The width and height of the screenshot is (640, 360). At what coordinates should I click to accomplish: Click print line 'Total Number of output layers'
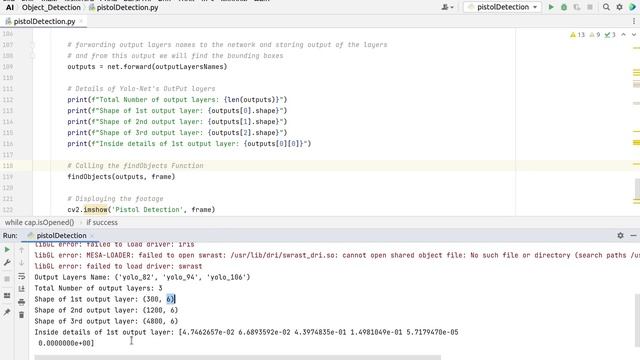point(177,100)
